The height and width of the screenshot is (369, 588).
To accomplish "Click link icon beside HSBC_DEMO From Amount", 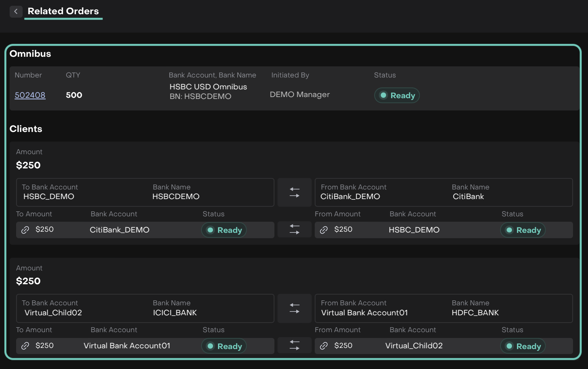I will point(324,230).
